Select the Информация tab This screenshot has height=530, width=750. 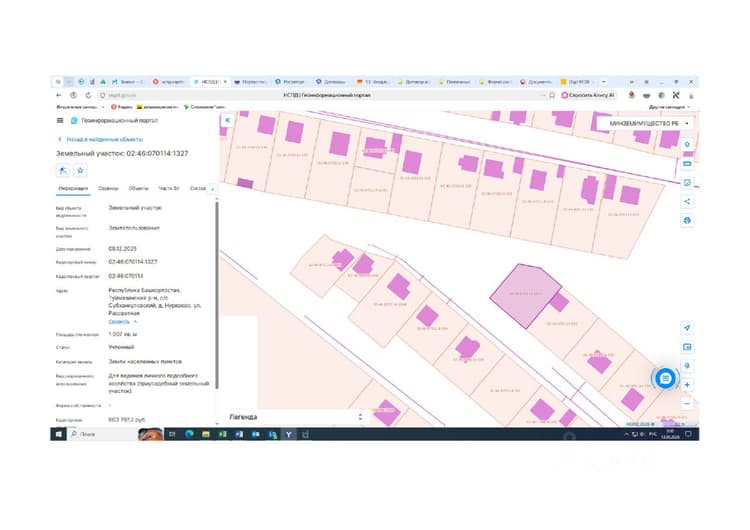pyautogui.click(x=73, y=188)
